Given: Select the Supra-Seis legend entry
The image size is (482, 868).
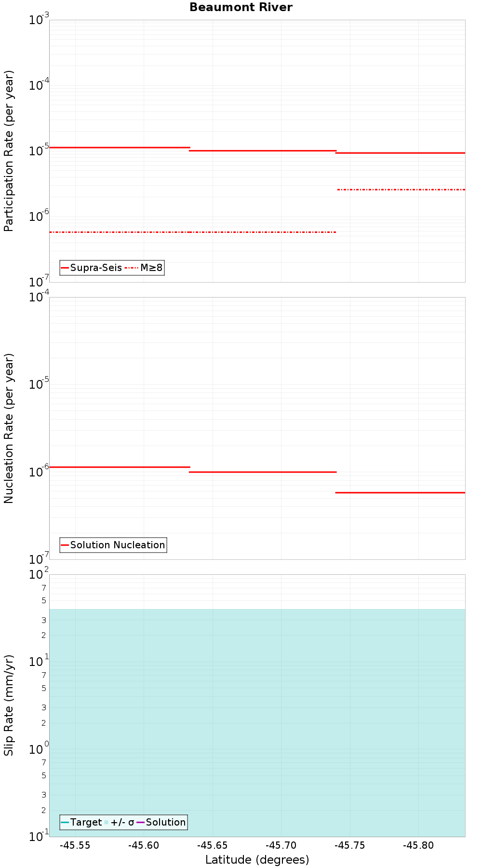Looking at the screenshot, I should (92, 268).
